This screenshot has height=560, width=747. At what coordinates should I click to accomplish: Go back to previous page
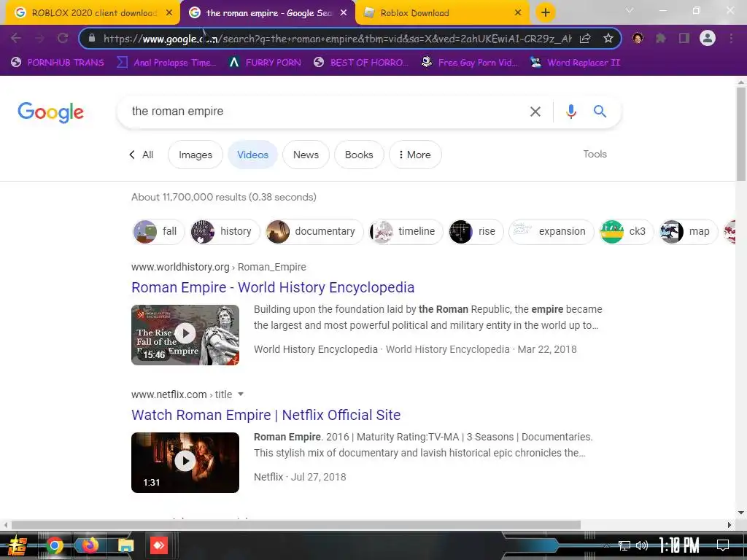tap(16, 38)
